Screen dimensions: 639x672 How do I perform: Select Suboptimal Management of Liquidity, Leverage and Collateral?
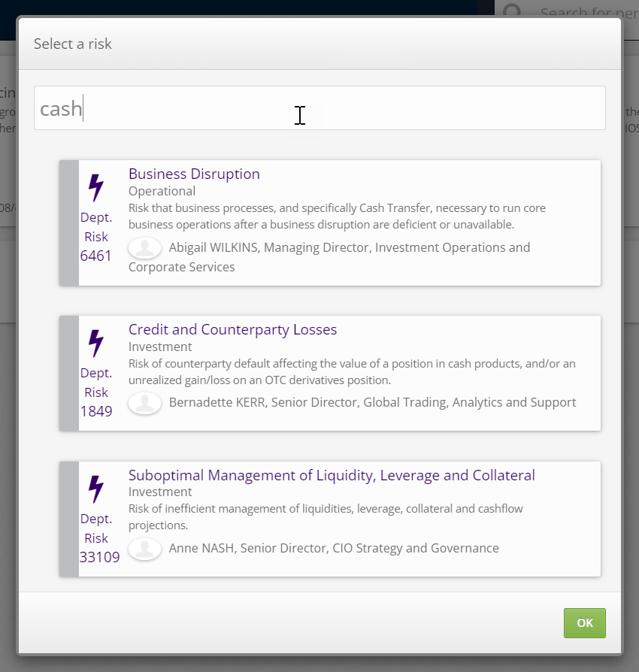pyautogui.click(x=332, y=475)
